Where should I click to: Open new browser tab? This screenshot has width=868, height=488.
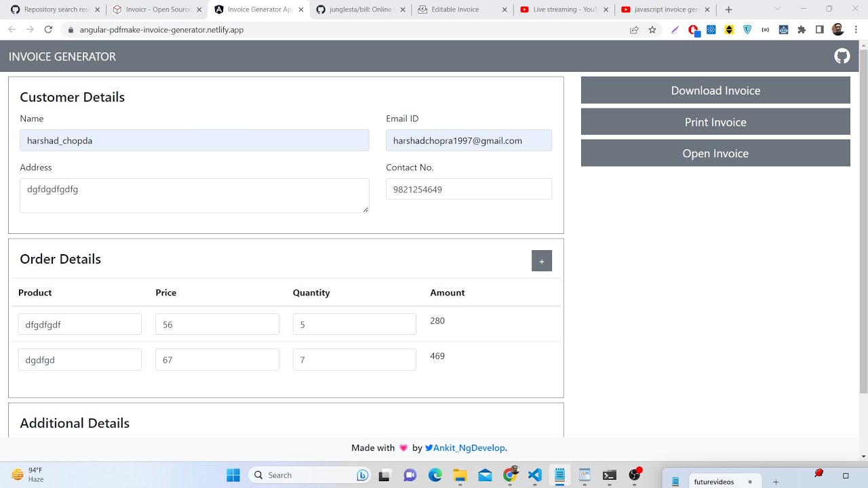(728, 9)
